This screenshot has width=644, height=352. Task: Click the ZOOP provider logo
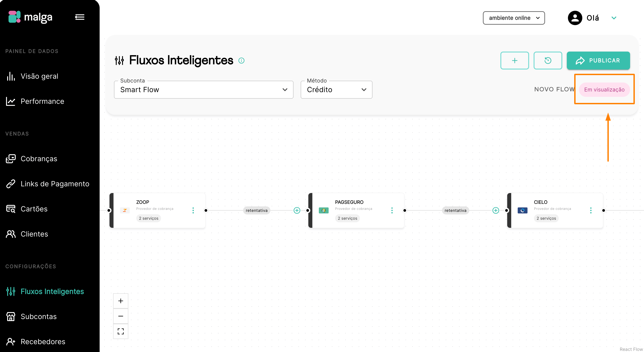125,210
